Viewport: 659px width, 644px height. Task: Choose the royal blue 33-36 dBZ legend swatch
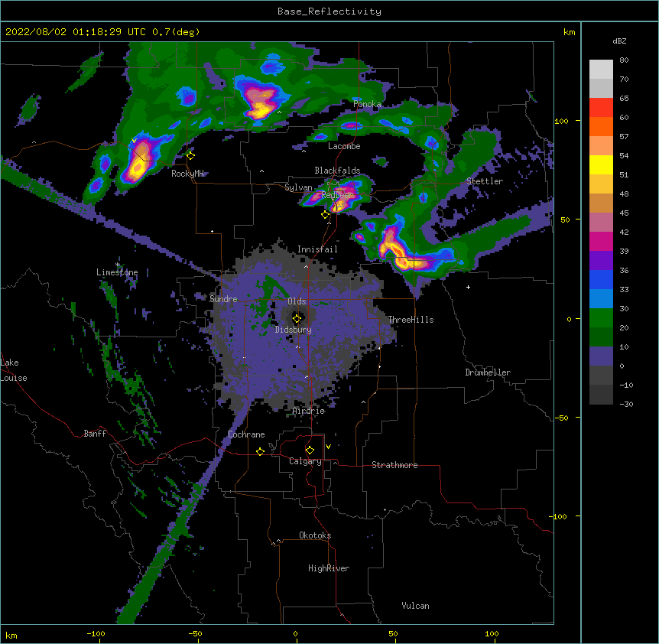click(601, 279)
